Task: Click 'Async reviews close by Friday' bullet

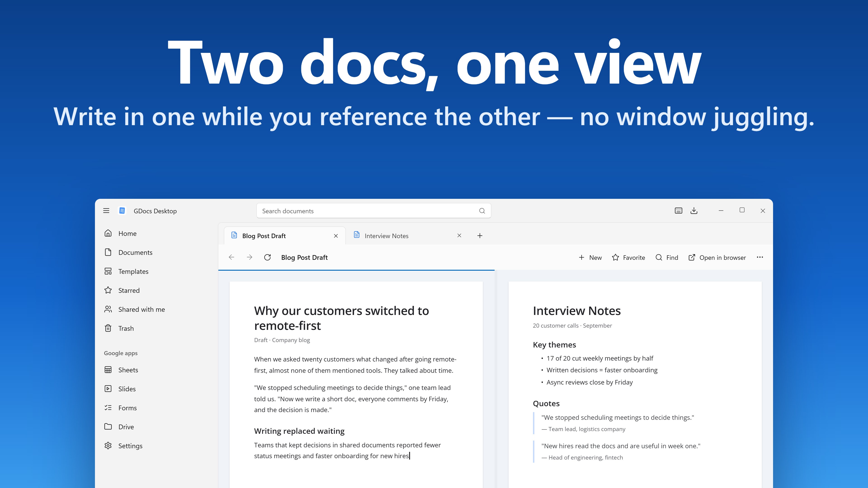Action: click(589, 382)
